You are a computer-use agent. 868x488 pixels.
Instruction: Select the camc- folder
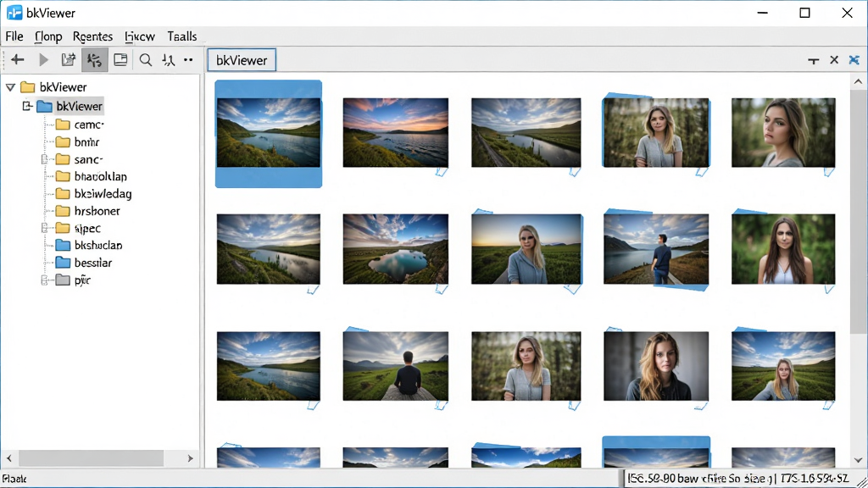pyautogui.click(x=80, y=125)
